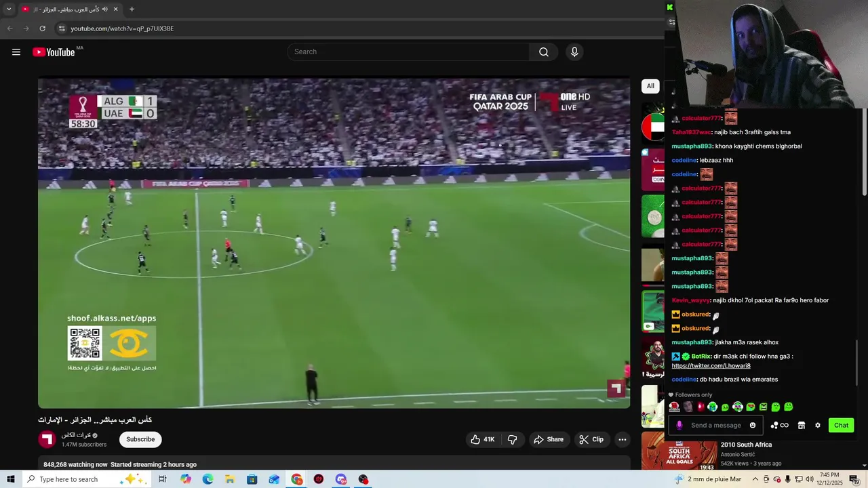This screenshot has width=868, height=488.
Task: Reload the browser page
Action: coord(42,28)
